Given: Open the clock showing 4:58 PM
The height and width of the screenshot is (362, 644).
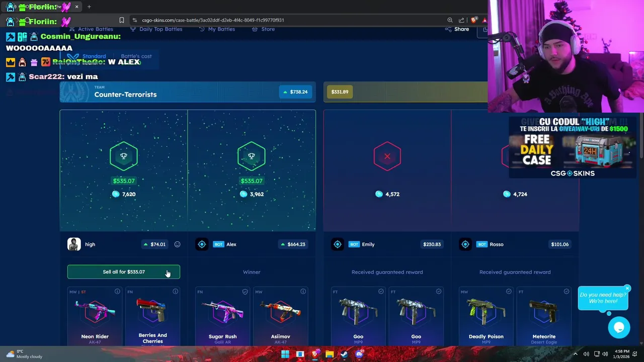Looking at the screenshot, I should click(622, 354).
